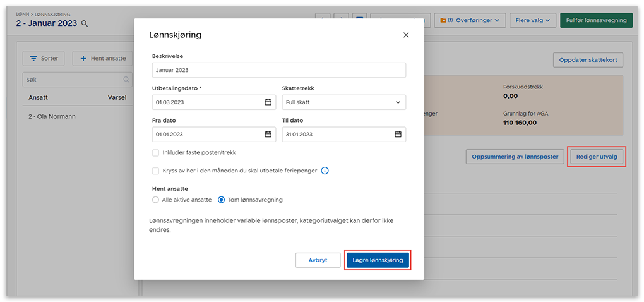Click Hent ansatte plus button
644x302 pixels.
tap(102, 59)
